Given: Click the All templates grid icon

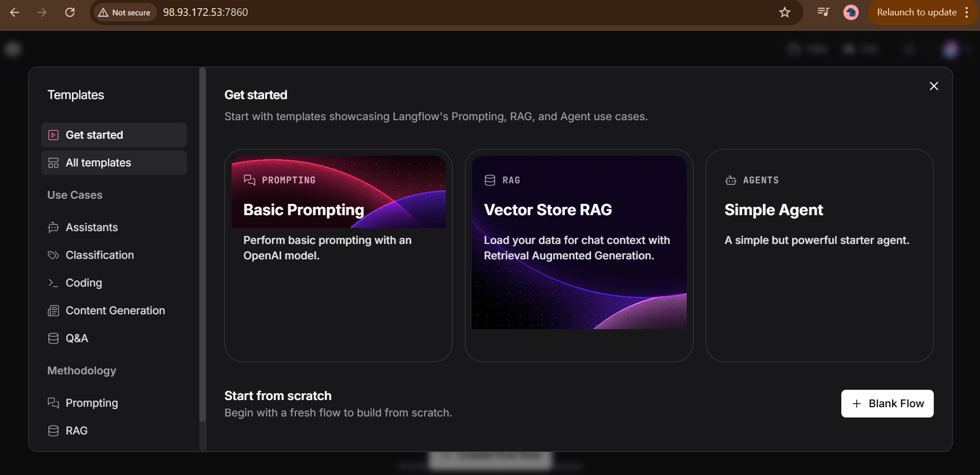Looking at the screenshot, I should click(53, 163).
